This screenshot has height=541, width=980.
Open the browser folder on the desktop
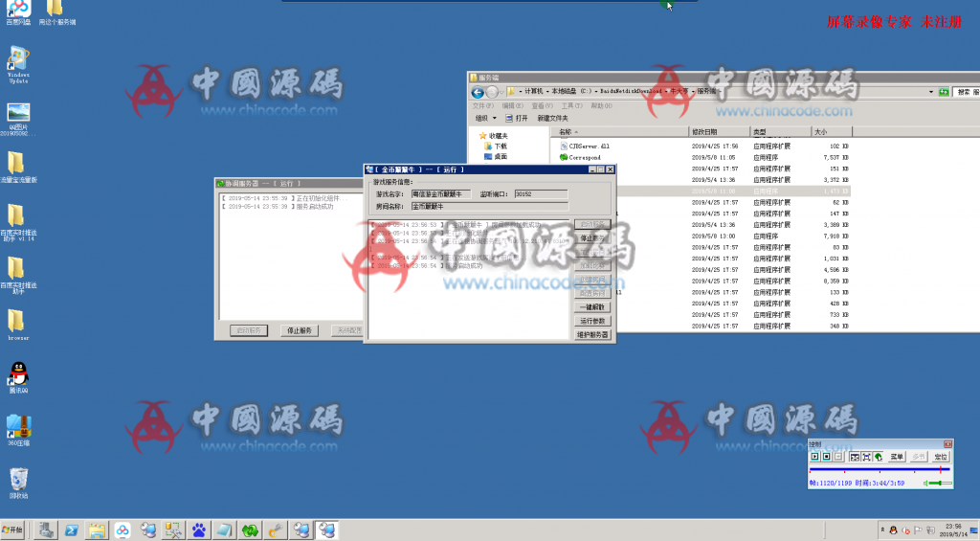point(18,326)
